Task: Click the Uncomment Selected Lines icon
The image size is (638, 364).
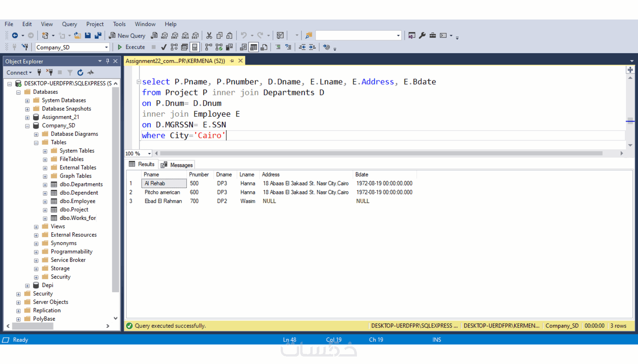Action: [x=288, y=47]
